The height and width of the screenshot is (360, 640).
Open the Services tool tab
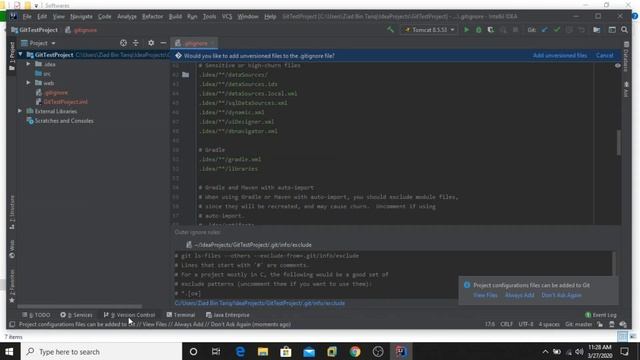76,315
